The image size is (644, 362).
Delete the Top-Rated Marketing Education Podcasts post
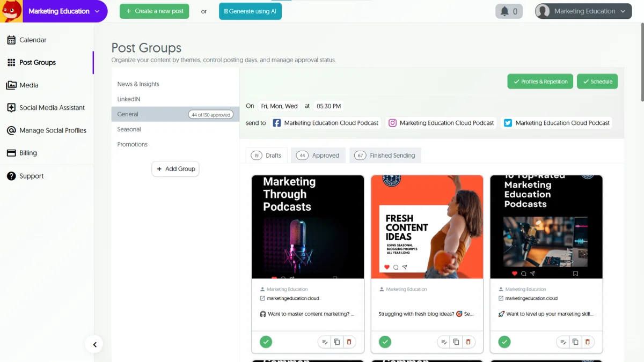point(587,342)
